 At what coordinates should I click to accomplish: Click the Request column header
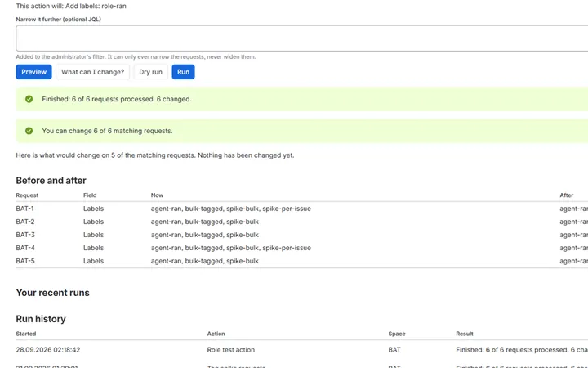pos(27,195)
